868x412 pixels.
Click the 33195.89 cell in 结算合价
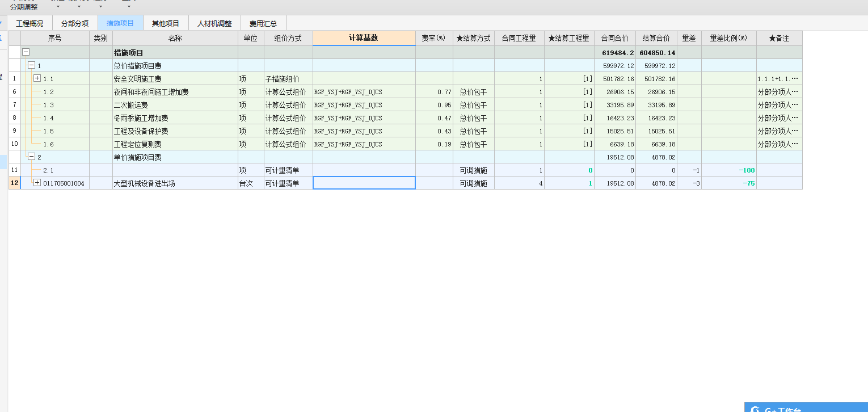click(656, 104)
